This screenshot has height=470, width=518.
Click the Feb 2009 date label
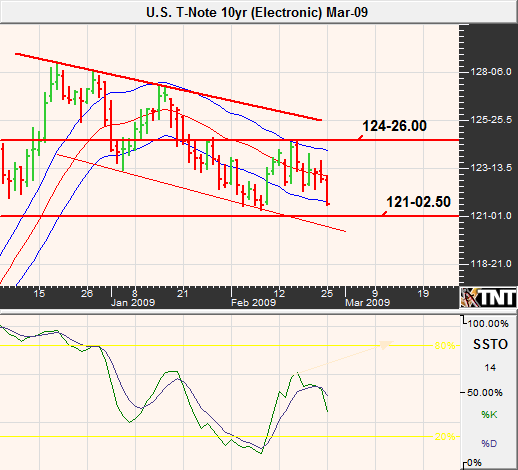click(253, 303)
